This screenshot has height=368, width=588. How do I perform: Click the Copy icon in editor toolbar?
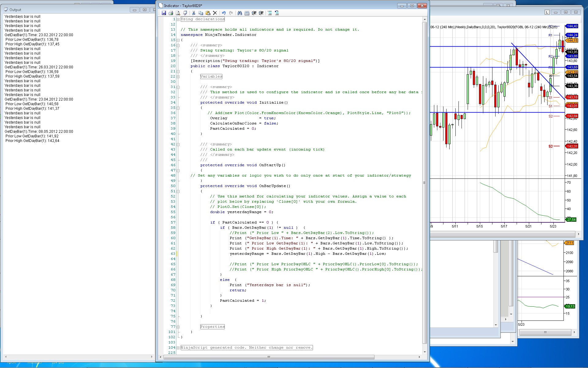point(201,13)
